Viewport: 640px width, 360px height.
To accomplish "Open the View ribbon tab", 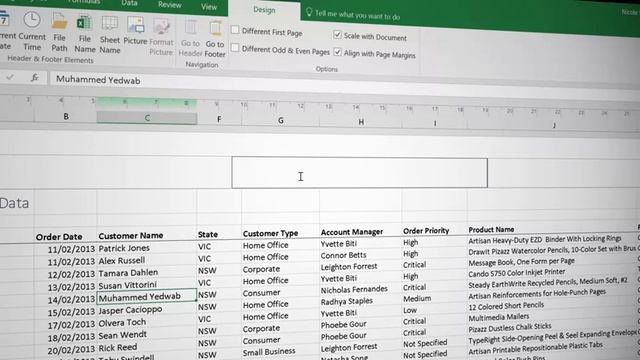I will [x=209, y=7].
